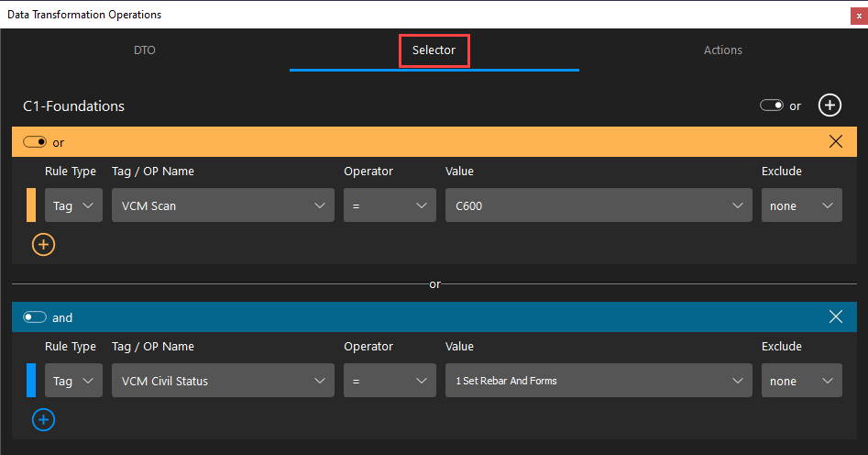Add a rule in the orange group

(43, 244)
